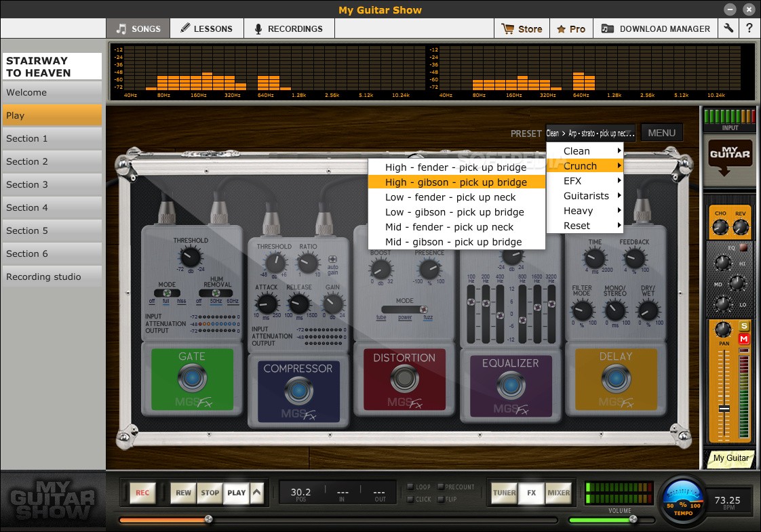Select High - gibson - pick up bridge
The width and height of the screenshot is (761, 532).
456,182
